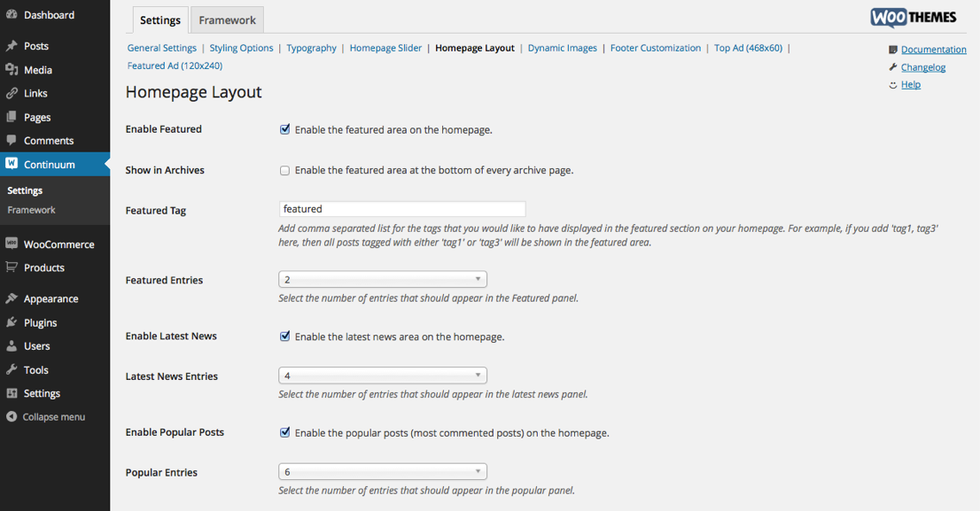
Task: Click the Users person icon
Action: coord(12,346)
